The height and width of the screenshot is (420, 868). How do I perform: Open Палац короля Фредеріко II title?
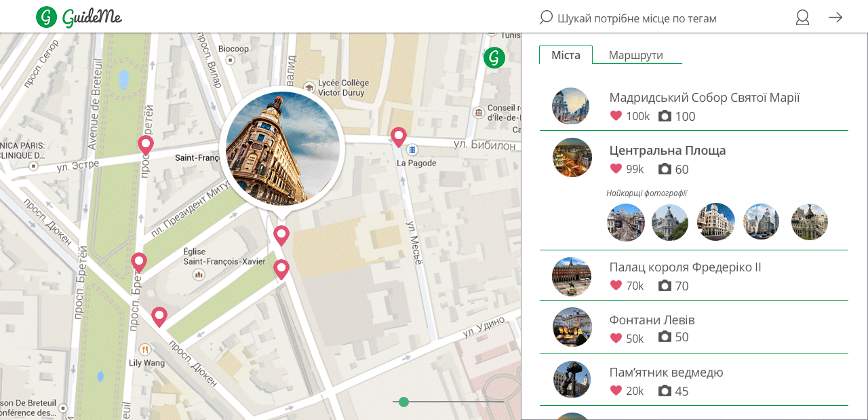(685, 267)
